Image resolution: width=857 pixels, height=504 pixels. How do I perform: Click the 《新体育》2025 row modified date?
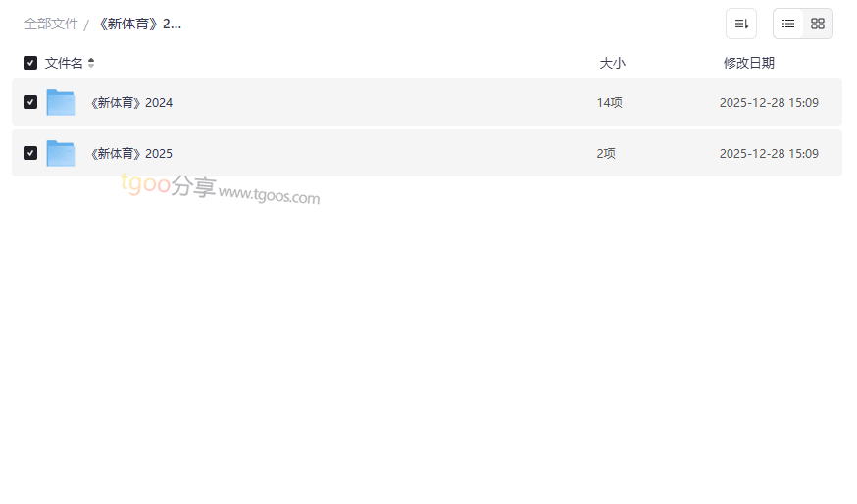click(769, 153)
